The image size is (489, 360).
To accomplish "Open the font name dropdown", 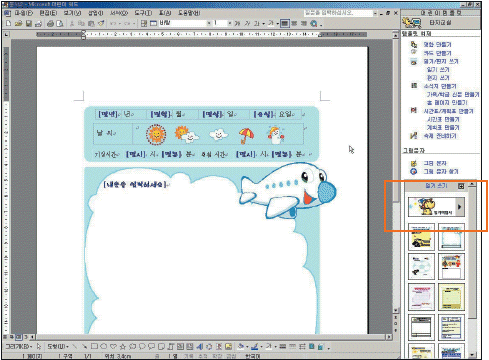I will [x=209, y=23].
